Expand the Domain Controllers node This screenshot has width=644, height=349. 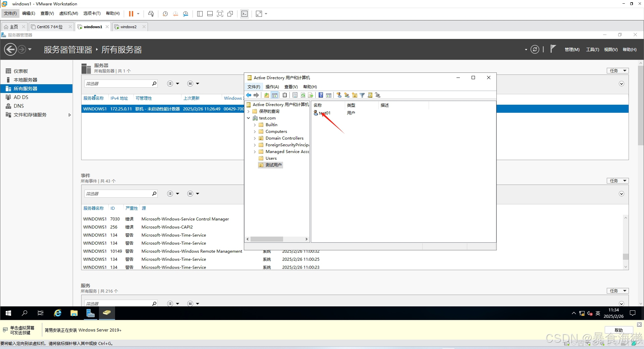coord(255,138)
